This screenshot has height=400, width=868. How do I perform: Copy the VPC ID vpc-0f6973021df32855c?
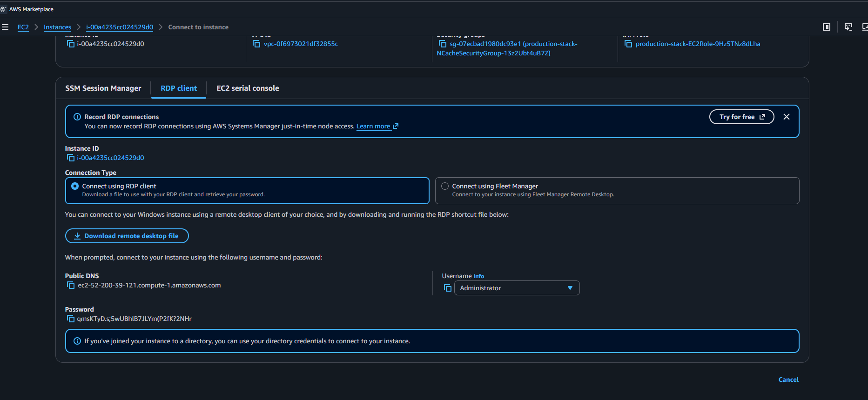pyautogui.click(x=256, y=44)
